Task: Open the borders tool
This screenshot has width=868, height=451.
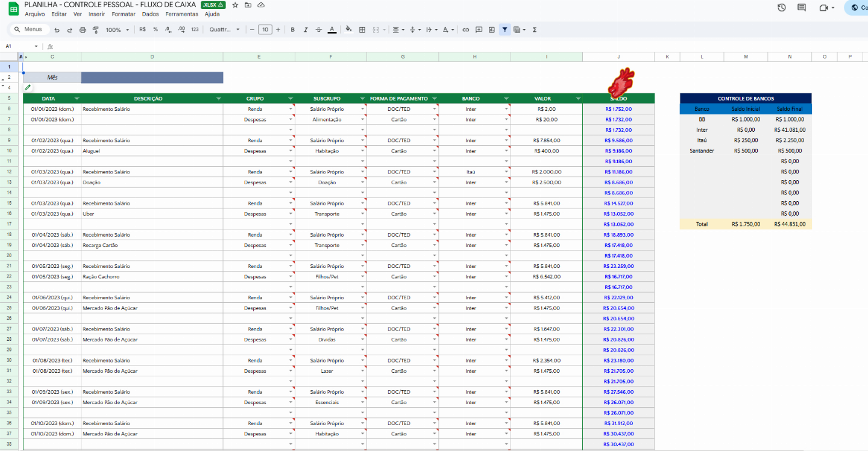Action: point(362,30)
